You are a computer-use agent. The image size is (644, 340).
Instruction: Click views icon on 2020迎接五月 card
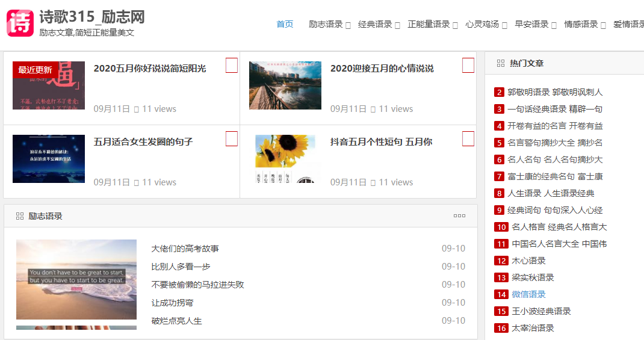coord(373,110)
